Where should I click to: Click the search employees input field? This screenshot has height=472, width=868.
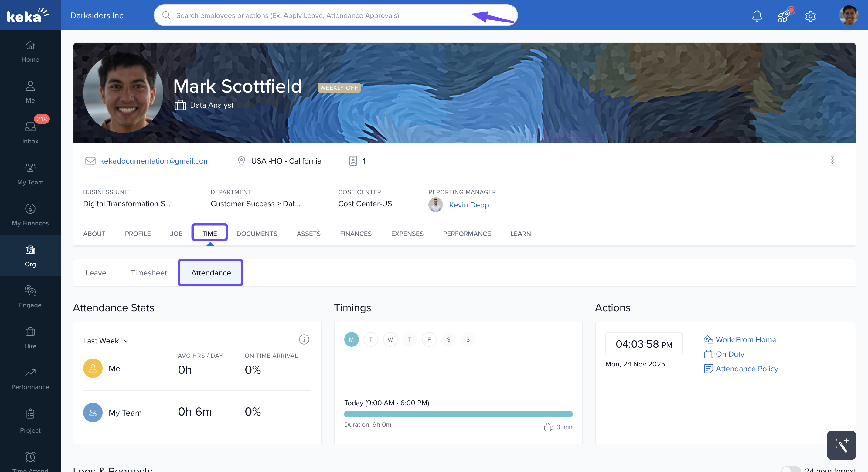(x=303, y=15)
